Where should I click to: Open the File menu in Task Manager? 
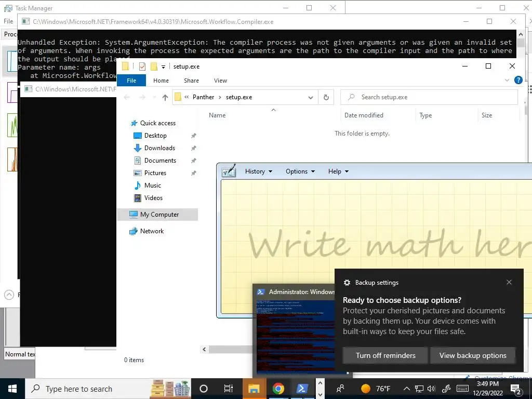(x=8, y=21)
